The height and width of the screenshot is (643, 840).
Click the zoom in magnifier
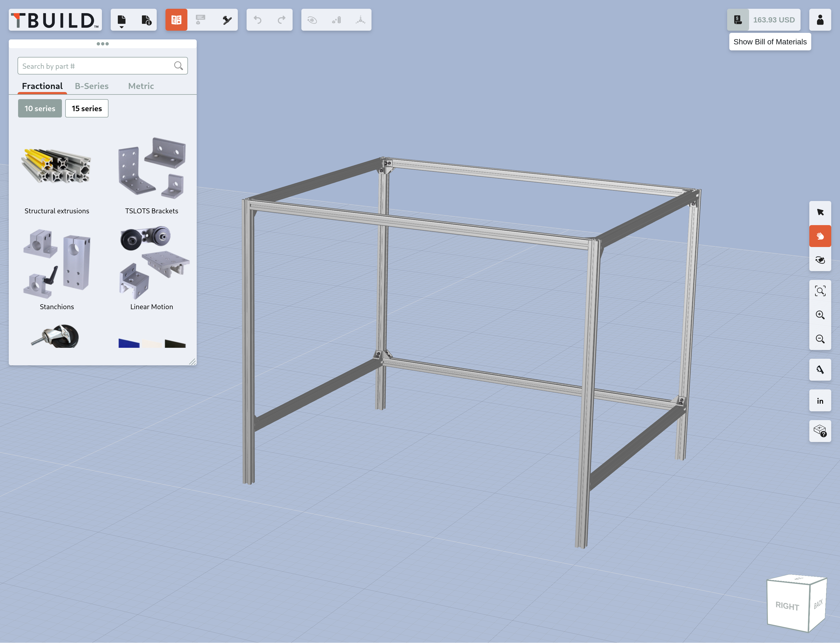click(x=820, y=315)
